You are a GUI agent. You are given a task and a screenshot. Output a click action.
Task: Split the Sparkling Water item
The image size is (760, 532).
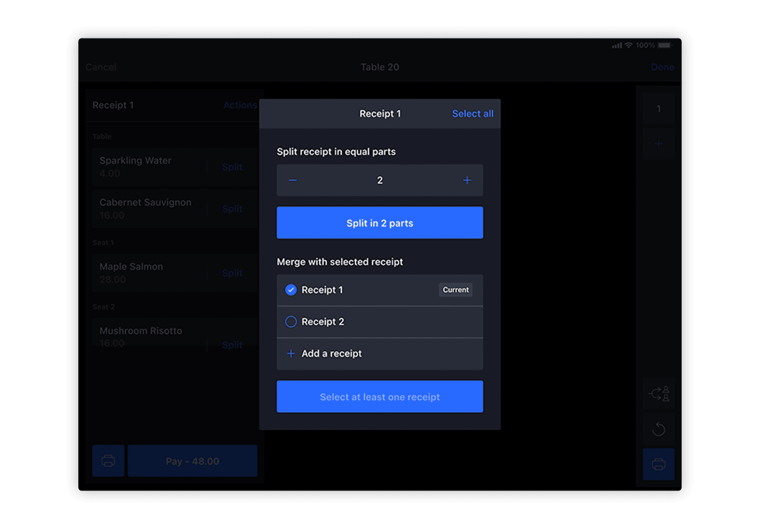tap(232, 167)
